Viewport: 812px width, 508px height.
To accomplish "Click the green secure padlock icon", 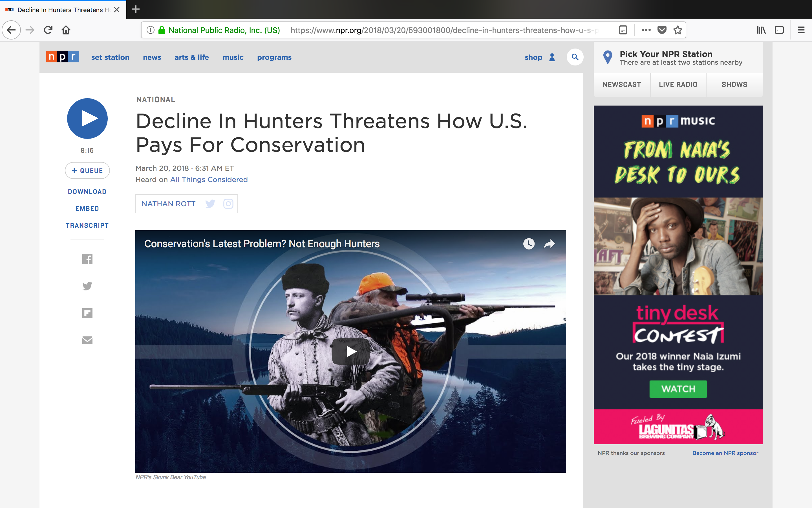I will click(162, 30).
